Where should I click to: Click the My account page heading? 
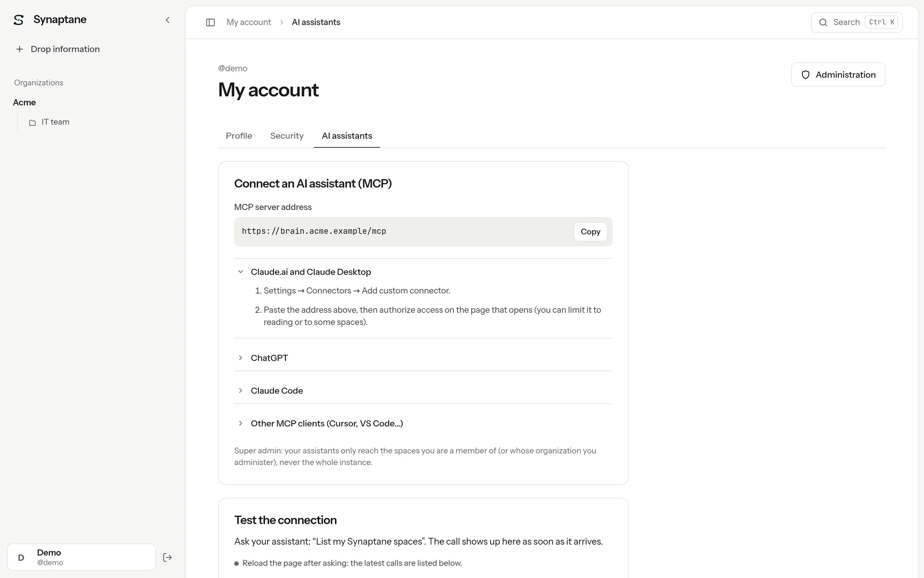click(x=268, y=90)
